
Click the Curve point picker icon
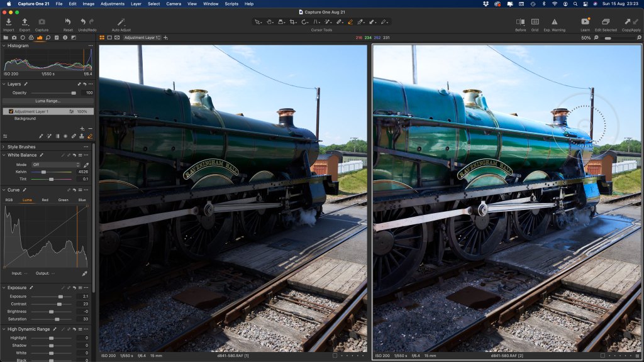pos(84,273)
